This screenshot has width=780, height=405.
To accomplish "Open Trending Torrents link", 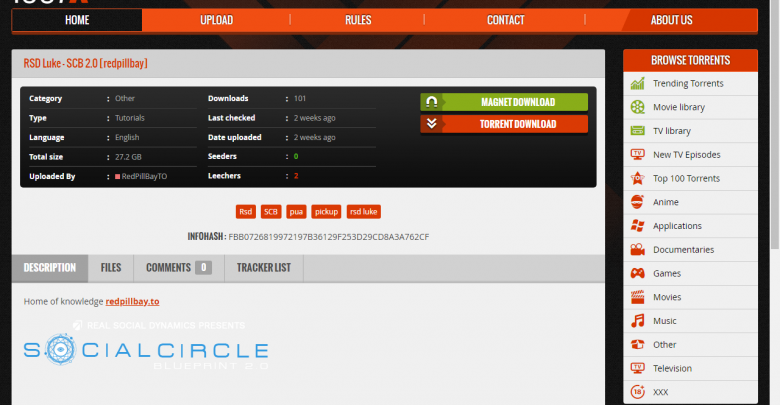I will 688,84.
